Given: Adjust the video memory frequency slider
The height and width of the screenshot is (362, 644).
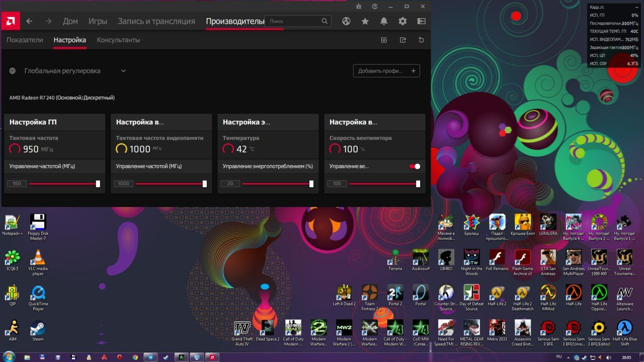Looking at the screenshot, I should 170,184.
